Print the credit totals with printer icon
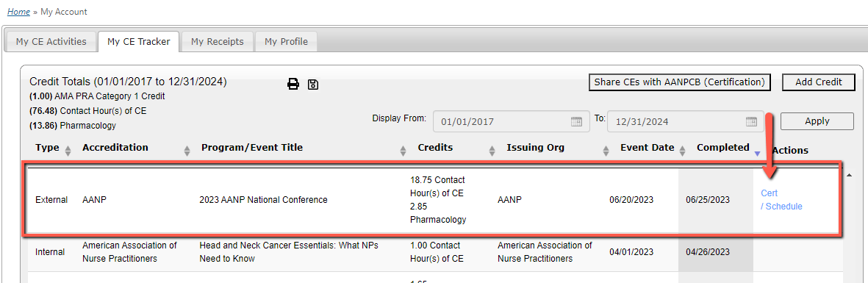 [x=293, y=85]
